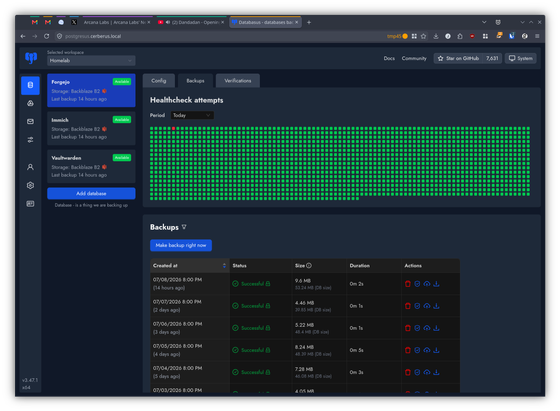Click the browser address bar URL

pos(93,36)
